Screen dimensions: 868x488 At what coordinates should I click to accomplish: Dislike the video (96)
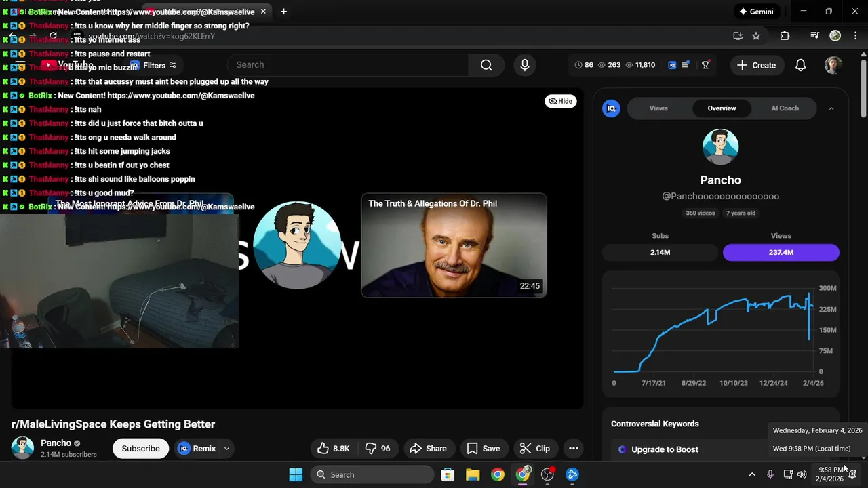coord(377,449)
